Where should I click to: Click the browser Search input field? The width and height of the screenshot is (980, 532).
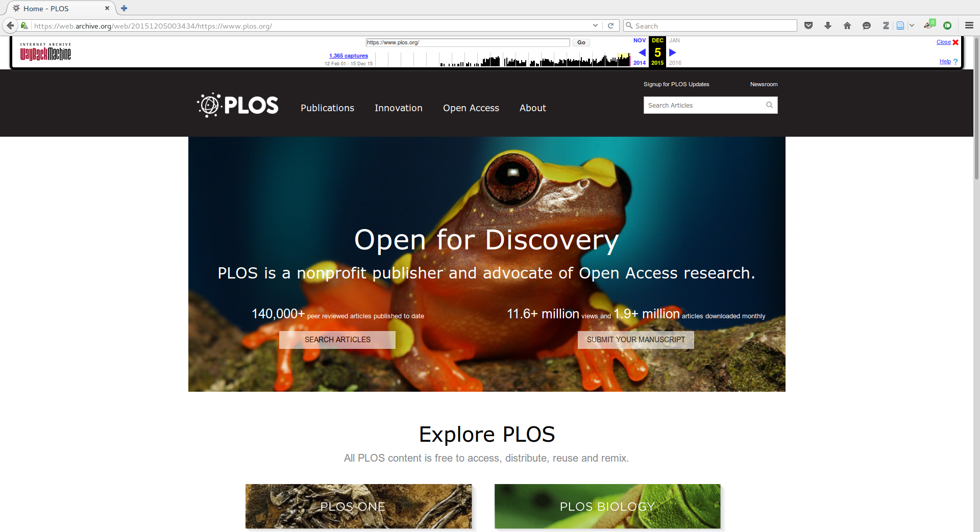710,26
